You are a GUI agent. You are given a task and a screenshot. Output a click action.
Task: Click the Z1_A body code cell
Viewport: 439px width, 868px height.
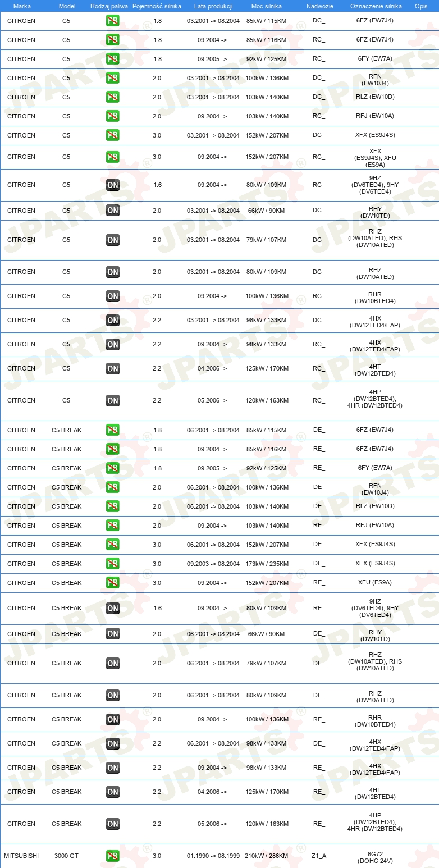pos(319,856)
